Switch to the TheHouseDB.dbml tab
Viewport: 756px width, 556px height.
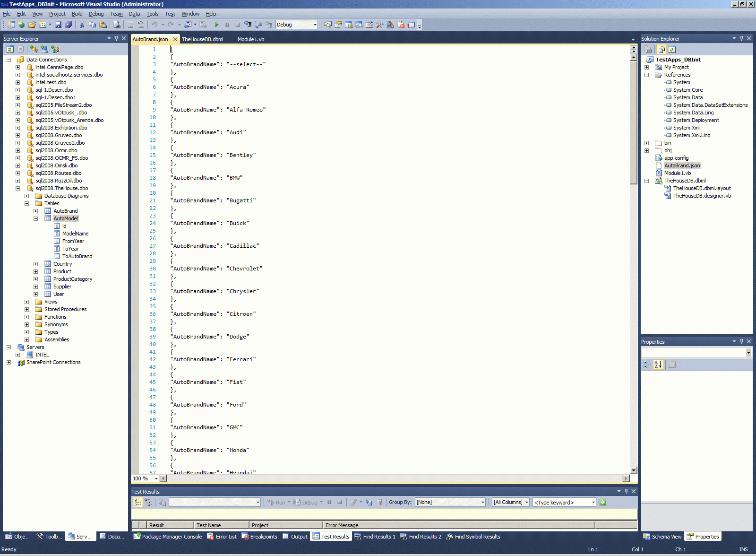coord(203,39)
